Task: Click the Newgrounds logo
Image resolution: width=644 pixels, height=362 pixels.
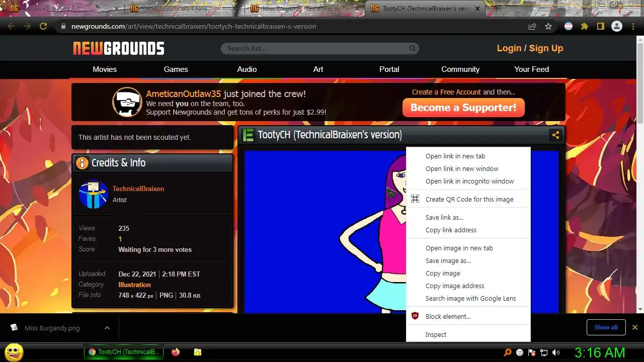Action: coord(119,48)
